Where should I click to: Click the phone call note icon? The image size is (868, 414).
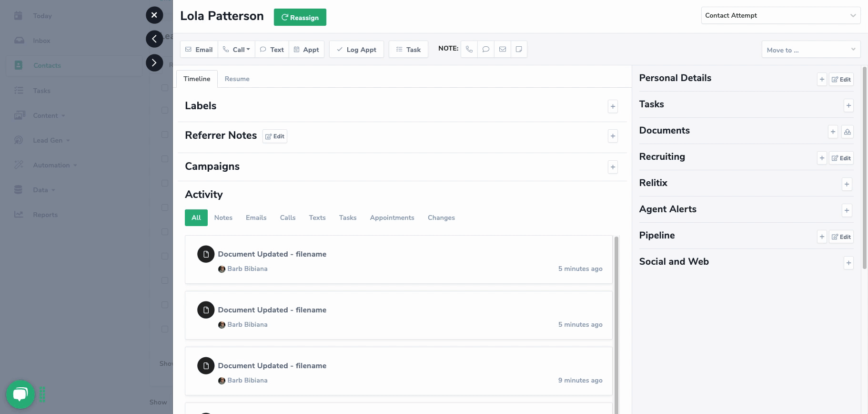(469, 49)
